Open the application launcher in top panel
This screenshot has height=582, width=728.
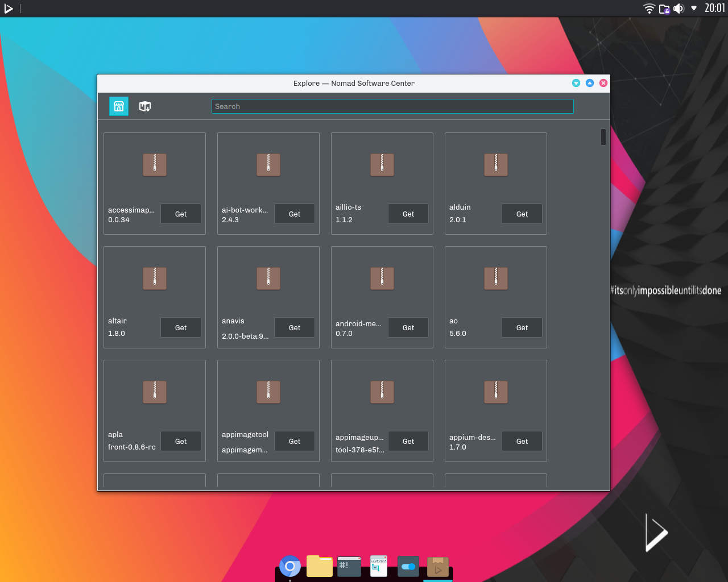[x=9, y=9]
